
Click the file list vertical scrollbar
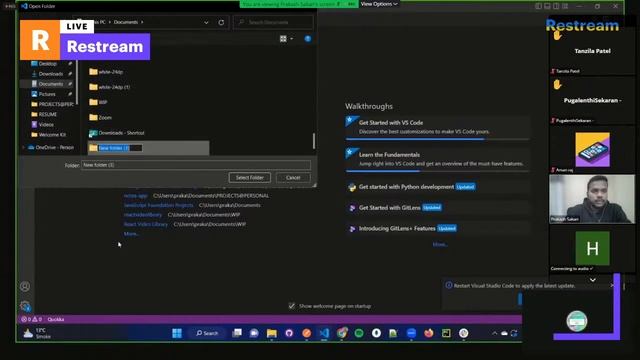[314, 141]
